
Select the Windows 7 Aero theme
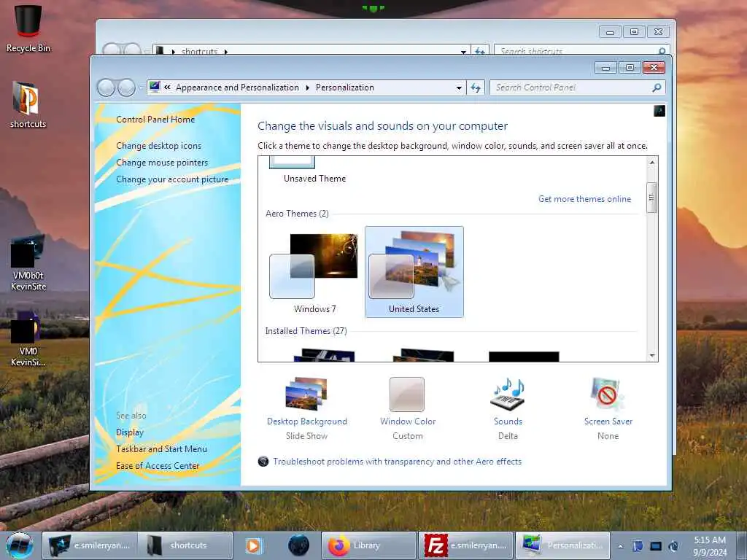(x=314, y=273)
